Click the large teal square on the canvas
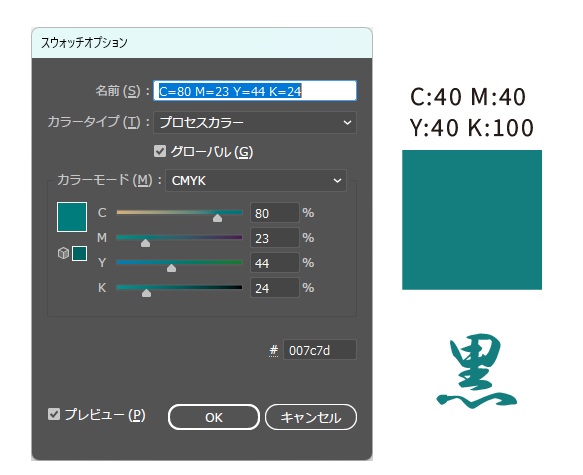Screen dimensions: 583x475 [x=472, y=220]
